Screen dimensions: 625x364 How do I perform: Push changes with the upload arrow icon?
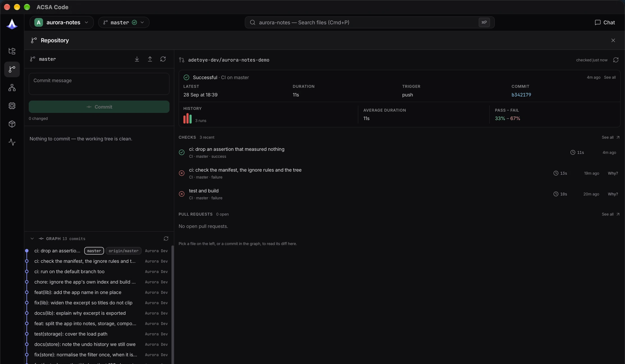coord(150,59)
